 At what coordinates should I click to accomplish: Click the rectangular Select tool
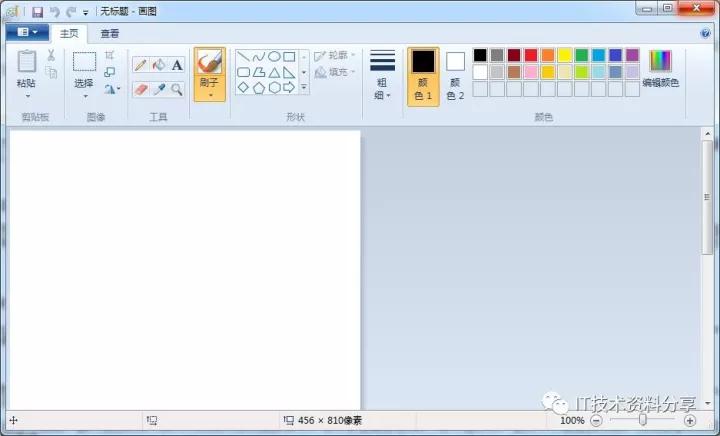(84, 61)
